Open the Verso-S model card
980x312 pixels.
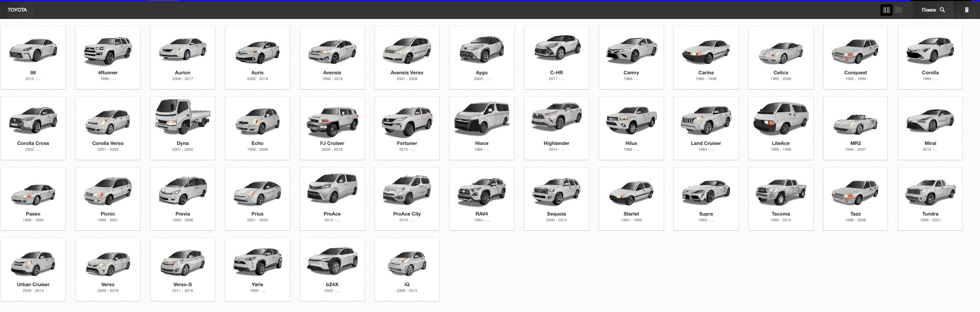[x=183, y=269]
